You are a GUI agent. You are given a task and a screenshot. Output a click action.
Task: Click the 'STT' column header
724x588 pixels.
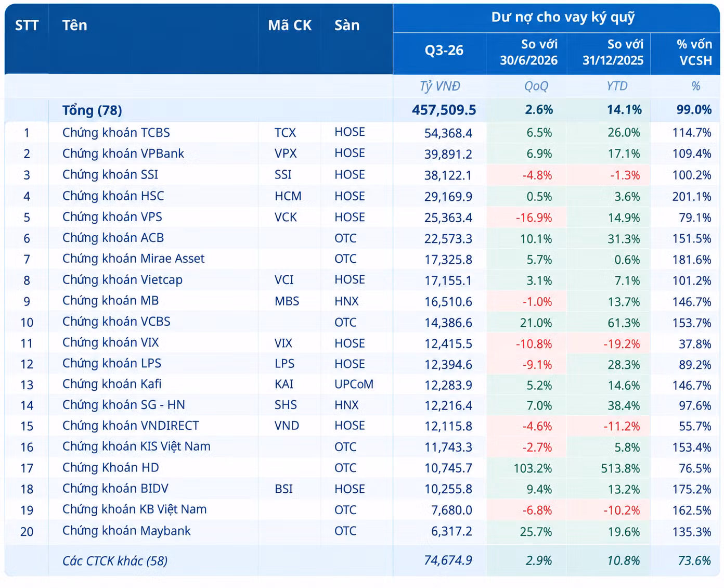tap(27, 25)
